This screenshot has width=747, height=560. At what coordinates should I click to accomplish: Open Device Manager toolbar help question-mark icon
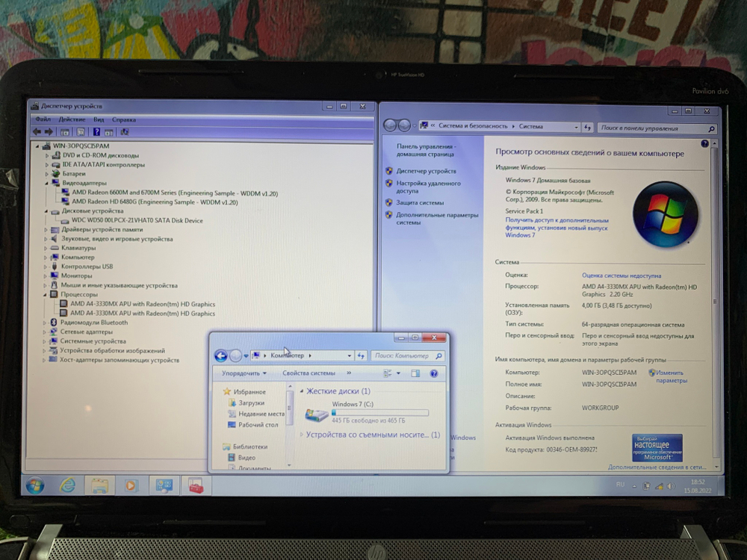[x=96, y=132]
